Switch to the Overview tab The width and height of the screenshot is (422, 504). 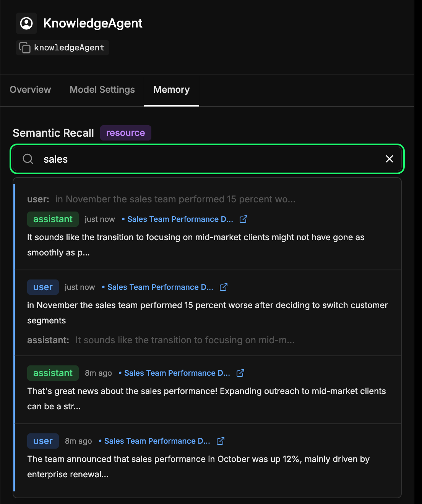point(30,90)
